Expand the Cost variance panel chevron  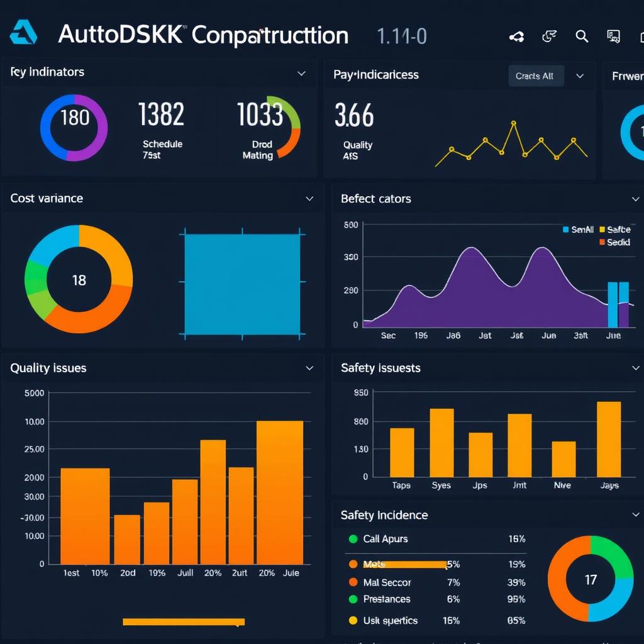pos(309,199)
